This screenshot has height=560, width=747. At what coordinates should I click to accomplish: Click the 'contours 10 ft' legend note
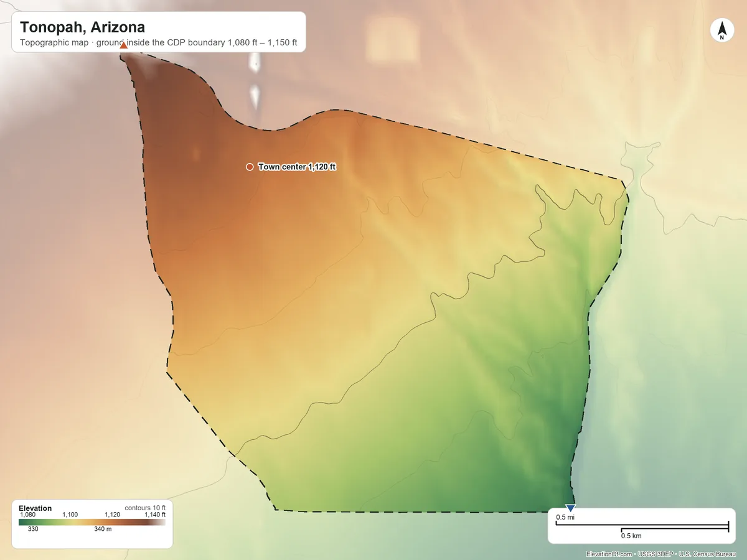145,508
